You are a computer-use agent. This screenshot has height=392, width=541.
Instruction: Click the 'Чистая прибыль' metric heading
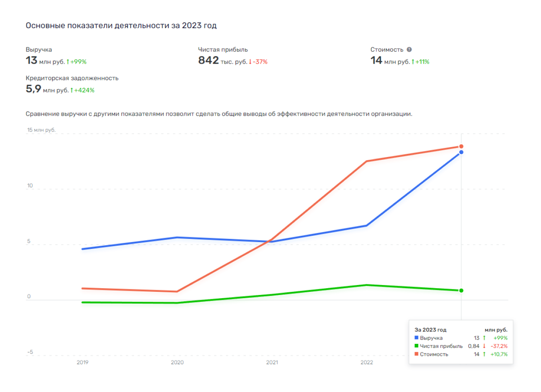pos(223,50)
